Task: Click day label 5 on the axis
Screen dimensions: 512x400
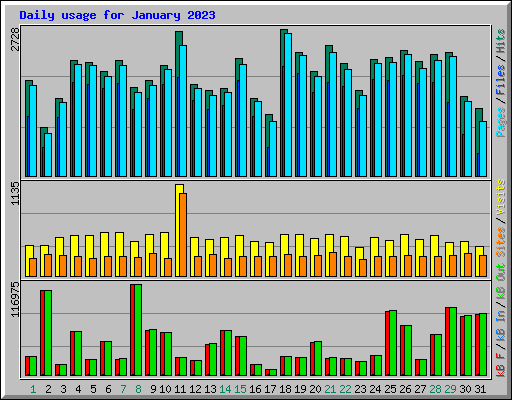Action: [x=93, y=389]
